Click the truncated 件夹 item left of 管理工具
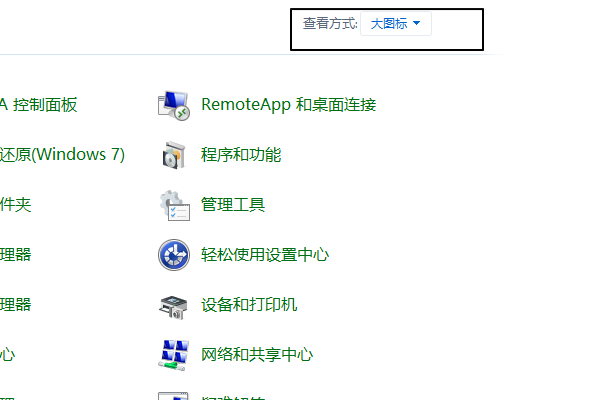The image size is (600, 400). (x=16, y=205)
